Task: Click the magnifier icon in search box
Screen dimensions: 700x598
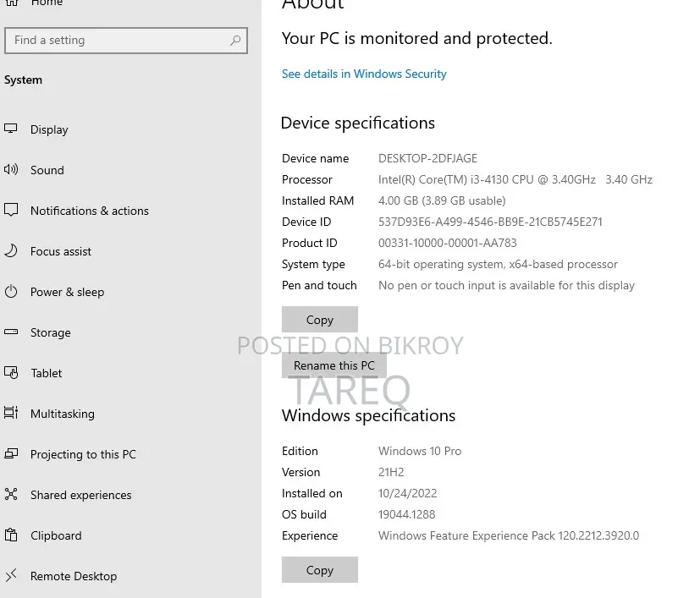Action: 235,40
